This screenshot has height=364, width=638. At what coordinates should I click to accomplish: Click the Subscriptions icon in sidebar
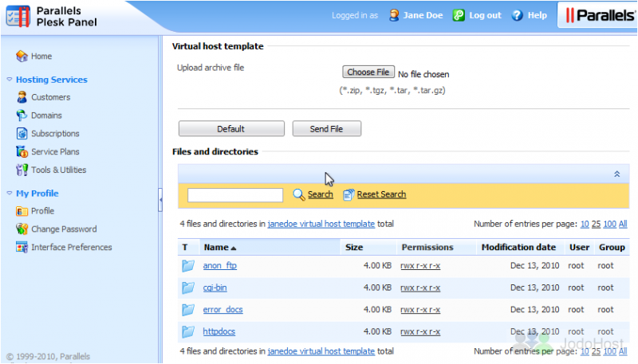(x=22, y=133)
